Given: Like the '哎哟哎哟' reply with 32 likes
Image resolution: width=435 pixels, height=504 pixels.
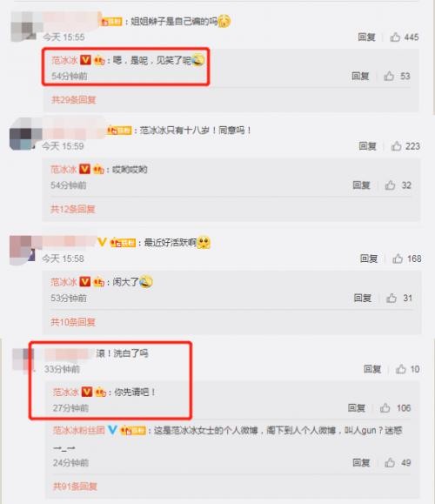Looking at the screenshot, I should pos(390,185).
